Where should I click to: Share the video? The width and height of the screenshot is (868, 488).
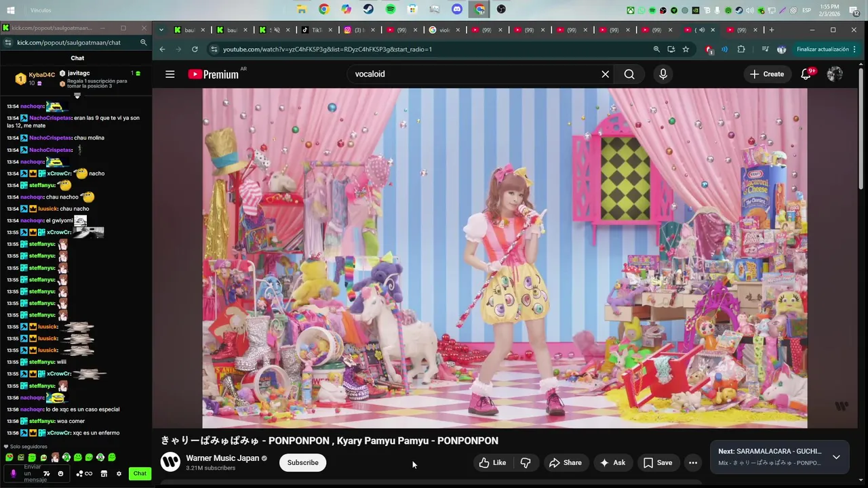[566, 463]
